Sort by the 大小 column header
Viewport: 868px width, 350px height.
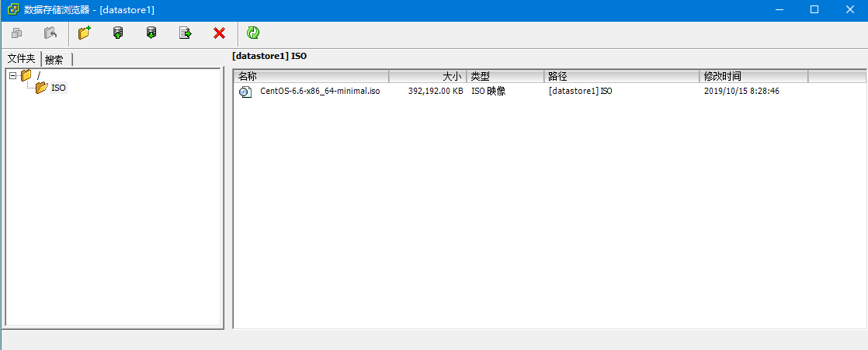coord(427,76)
